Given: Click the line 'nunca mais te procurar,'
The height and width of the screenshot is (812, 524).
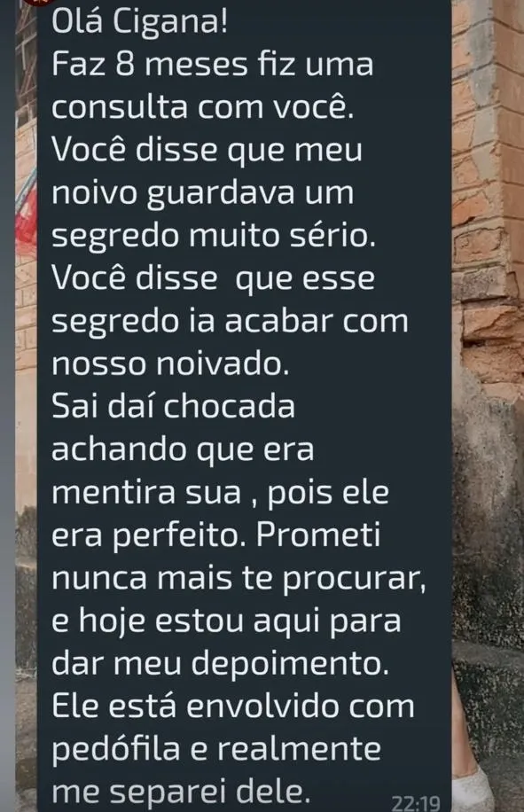Looking at the screenshot, I should tap(239, 578).
